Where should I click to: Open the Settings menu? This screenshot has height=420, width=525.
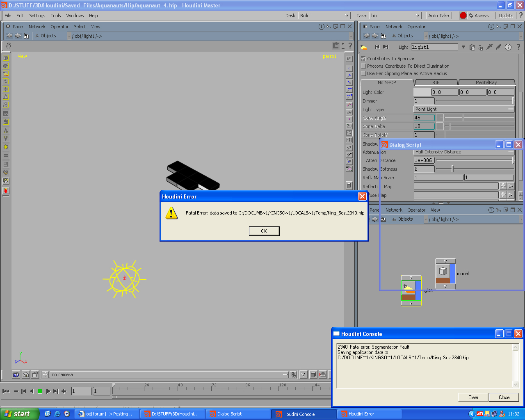(37, 16)
